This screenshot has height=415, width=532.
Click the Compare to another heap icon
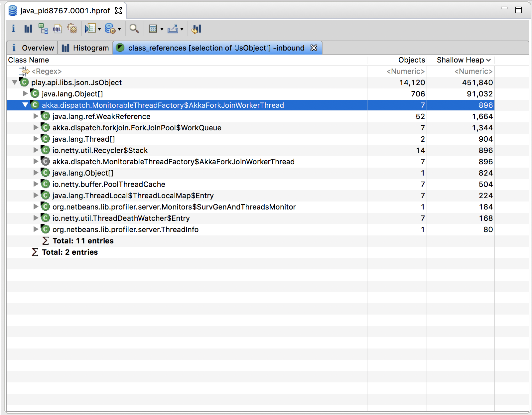coord(196,29)
